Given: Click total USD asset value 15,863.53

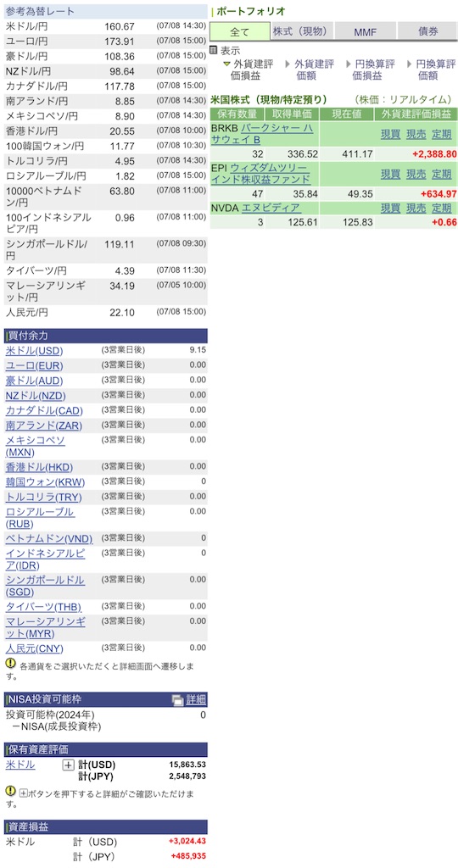Looking at the screenshot, I should (187, 765).
